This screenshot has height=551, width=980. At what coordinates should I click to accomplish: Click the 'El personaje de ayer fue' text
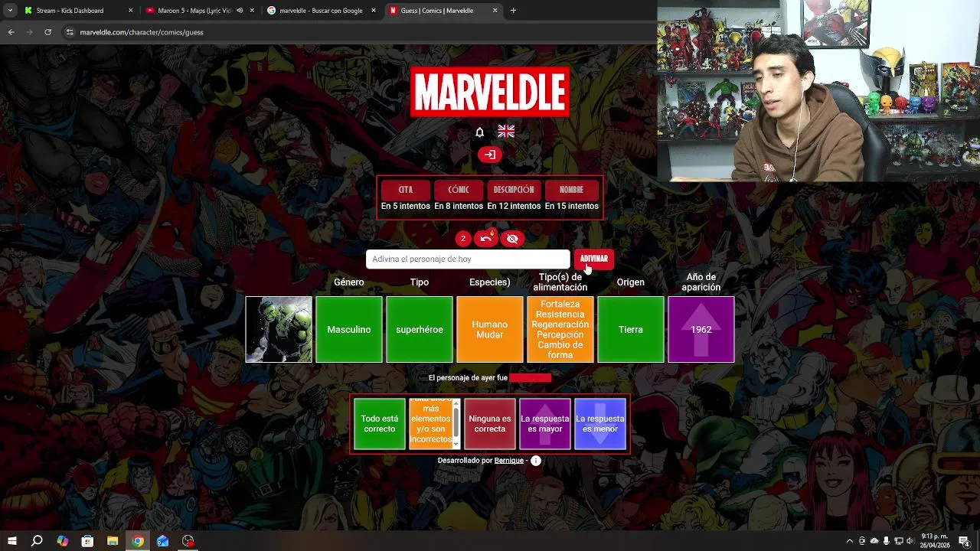(x=468, y=378)
